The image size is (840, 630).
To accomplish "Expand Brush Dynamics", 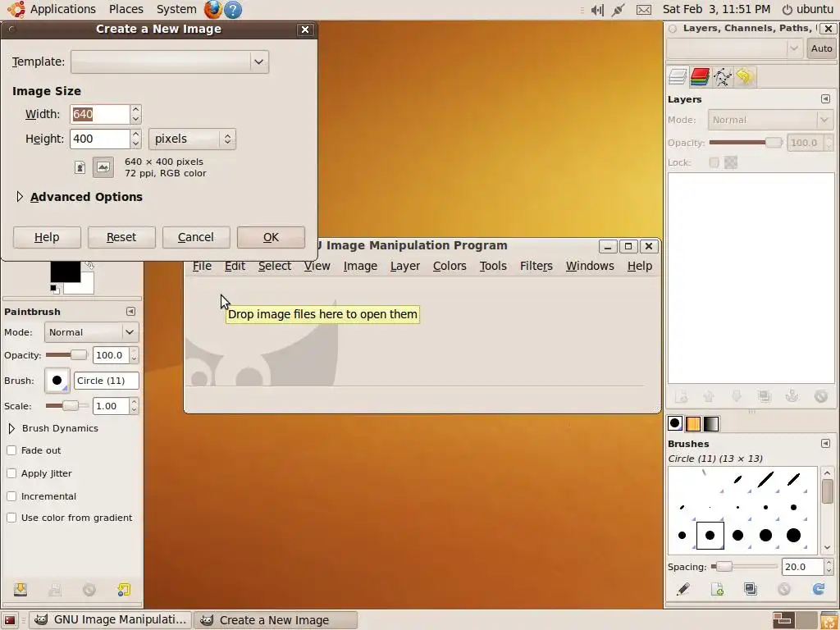I will [11, 428].
